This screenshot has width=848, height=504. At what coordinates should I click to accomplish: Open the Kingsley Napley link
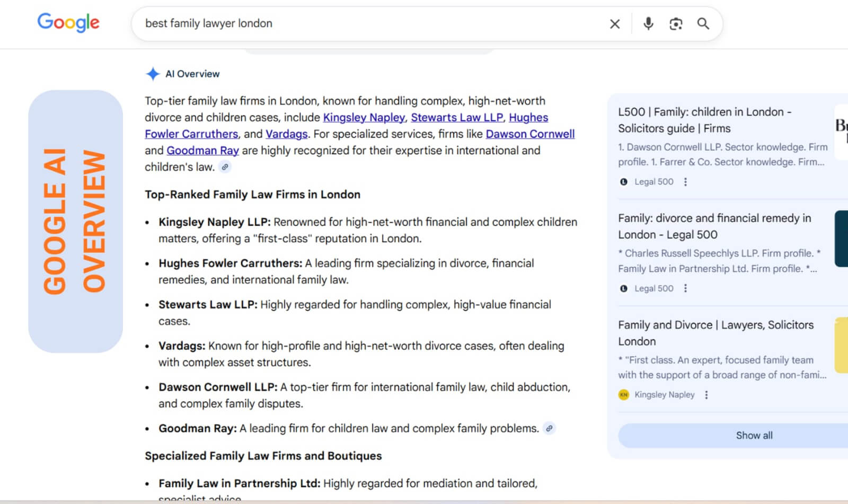[364, 118]
